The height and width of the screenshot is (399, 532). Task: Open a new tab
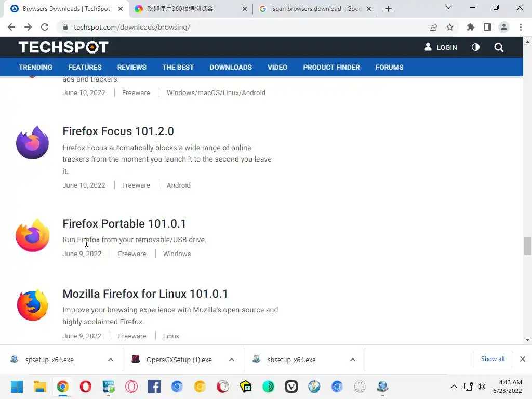[x=389, y=9]
